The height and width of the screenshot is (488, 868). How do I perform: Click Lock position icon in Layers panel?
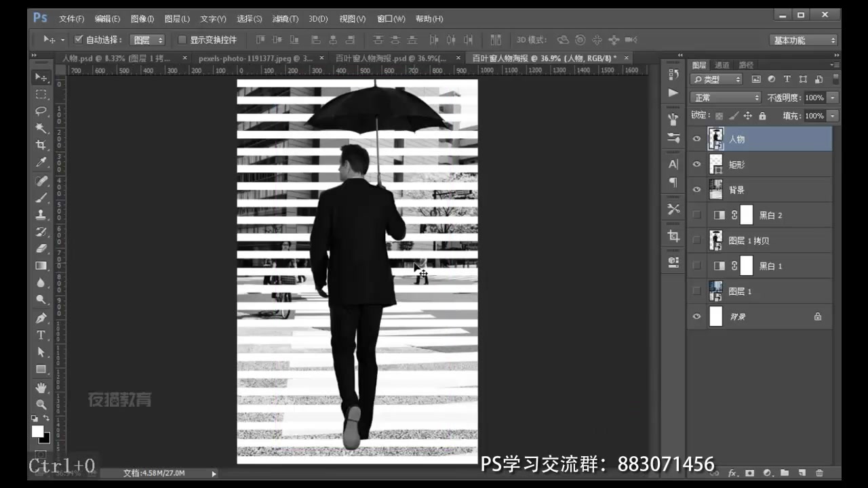point(748,116)
